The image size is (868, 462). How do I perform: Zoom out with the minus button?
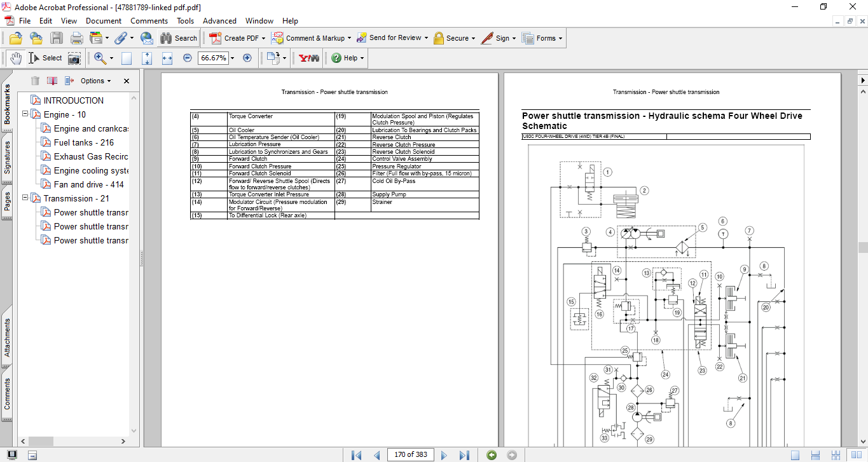[187, 58]
